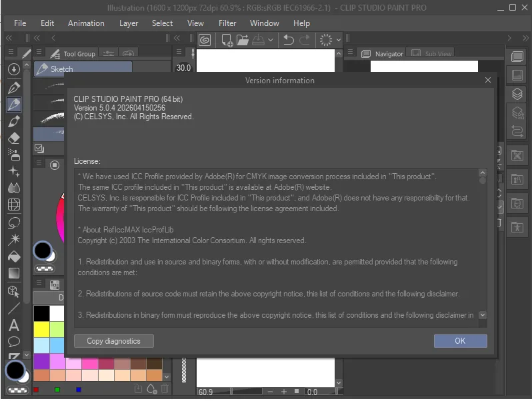Open the Clip Studio launcher icon

point(205,40)
